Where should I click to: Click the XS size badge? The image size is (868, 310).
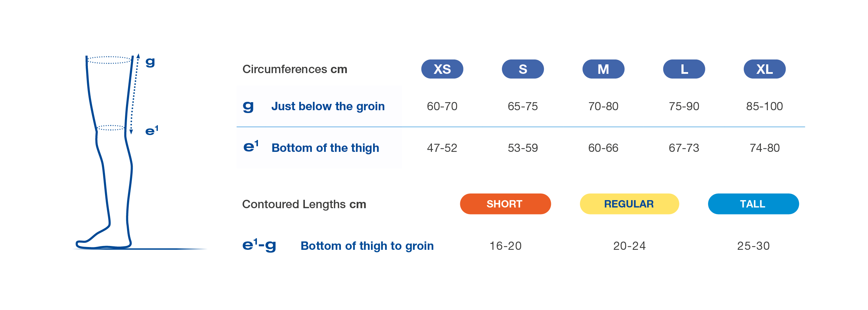point(442,69)
